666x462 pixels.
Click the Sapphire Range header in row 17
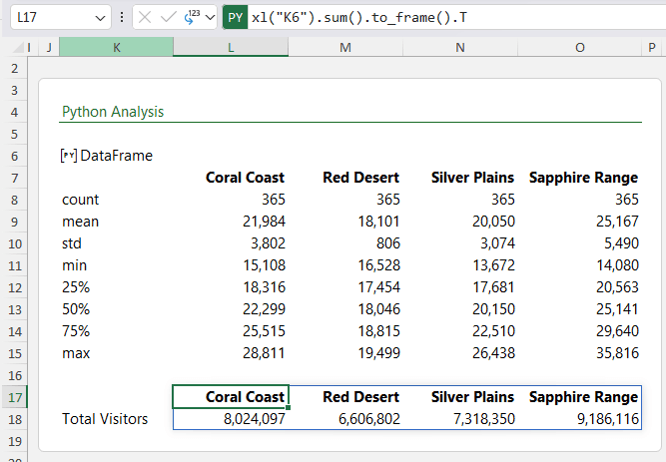(x=584, y=397)
